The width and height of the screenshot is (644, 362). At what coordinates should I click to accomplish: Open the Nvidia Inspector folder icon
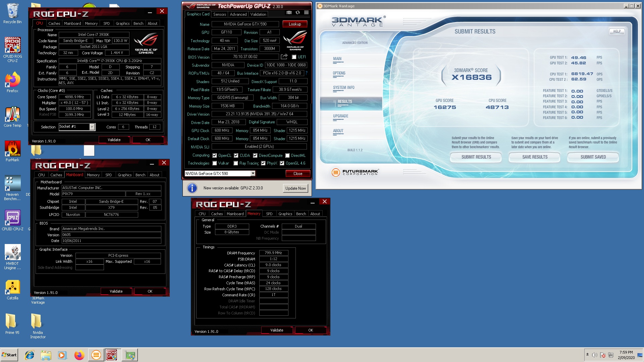pyautogui.click(x=38, y=326)
